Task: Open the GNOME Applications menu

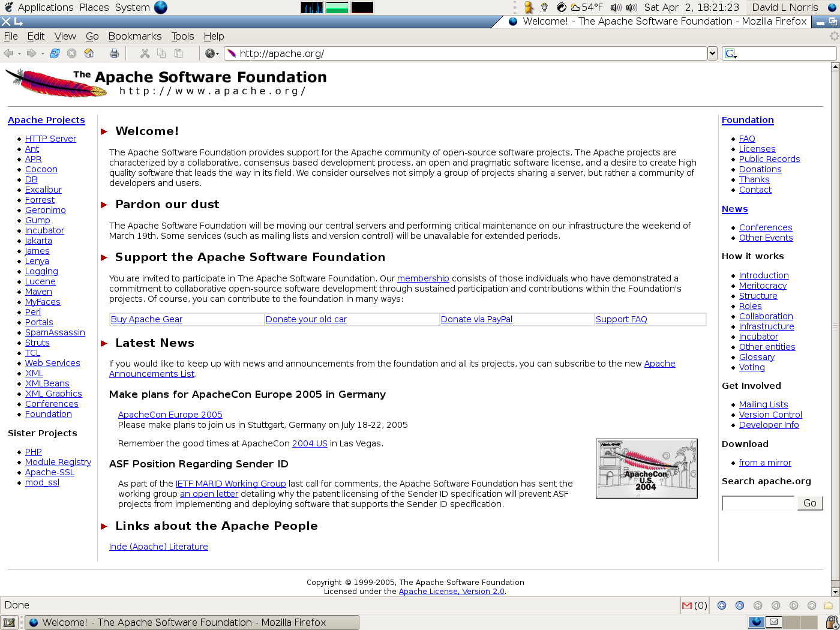Action: 46,7
